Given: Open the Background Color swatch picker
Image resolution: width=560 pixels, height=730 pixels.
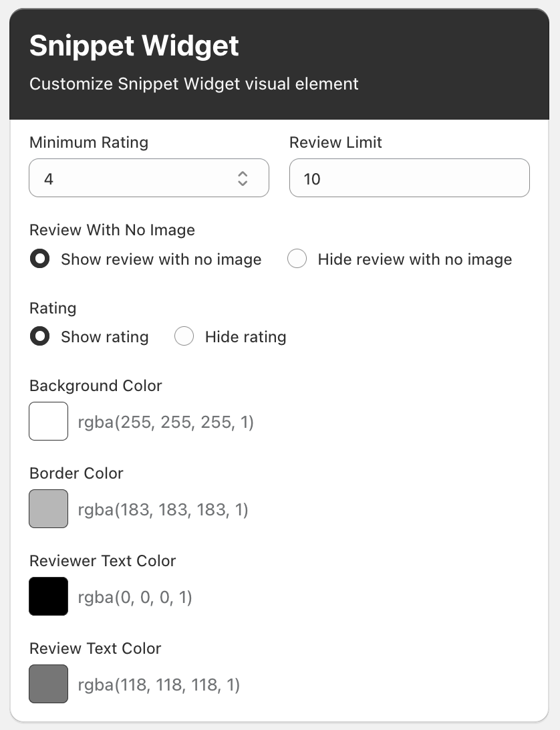Looking at the screenshot, I should click(48, 420).
